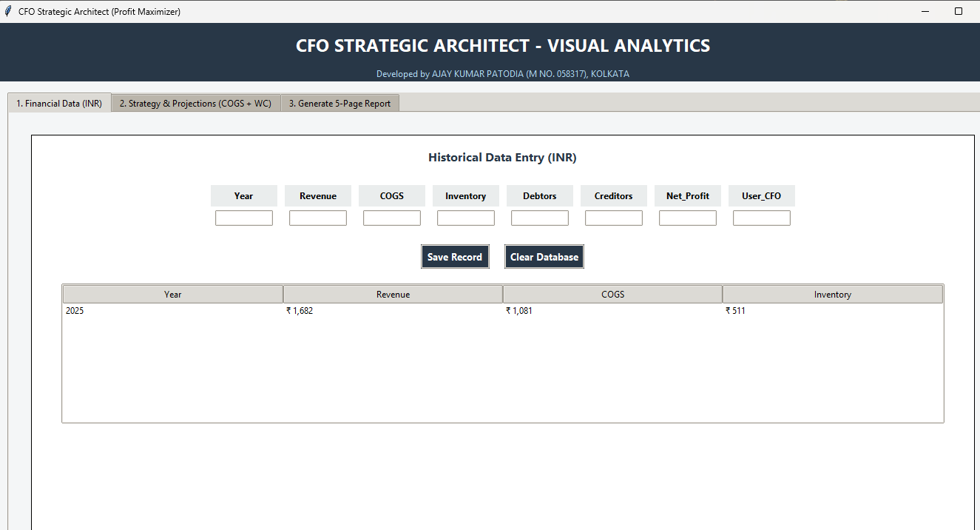Image resolution: width=980 pixels, height=530 pixels.
Task: Click into the Revenue entry box
Action: point(318,218)
